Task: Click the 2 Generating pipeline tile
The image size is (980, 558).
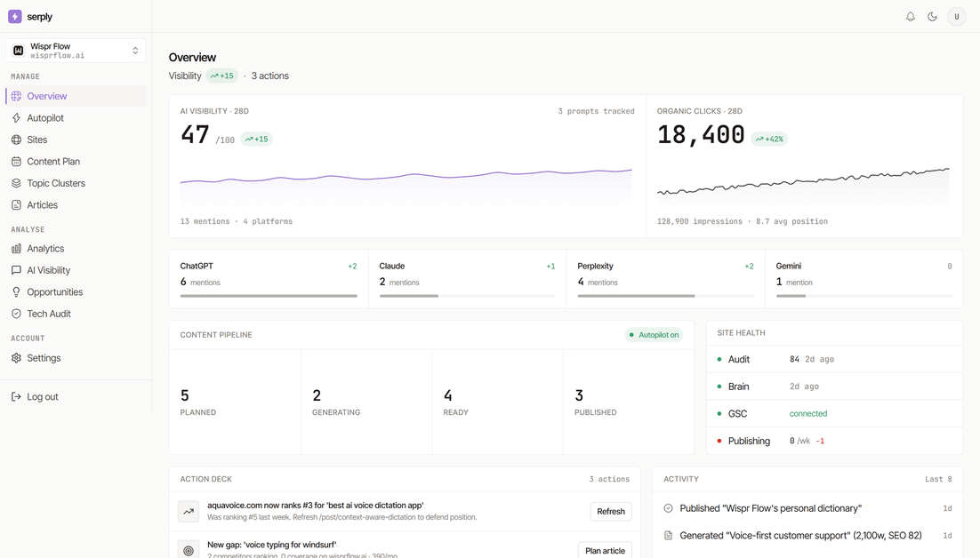Action: pos(367,402)
